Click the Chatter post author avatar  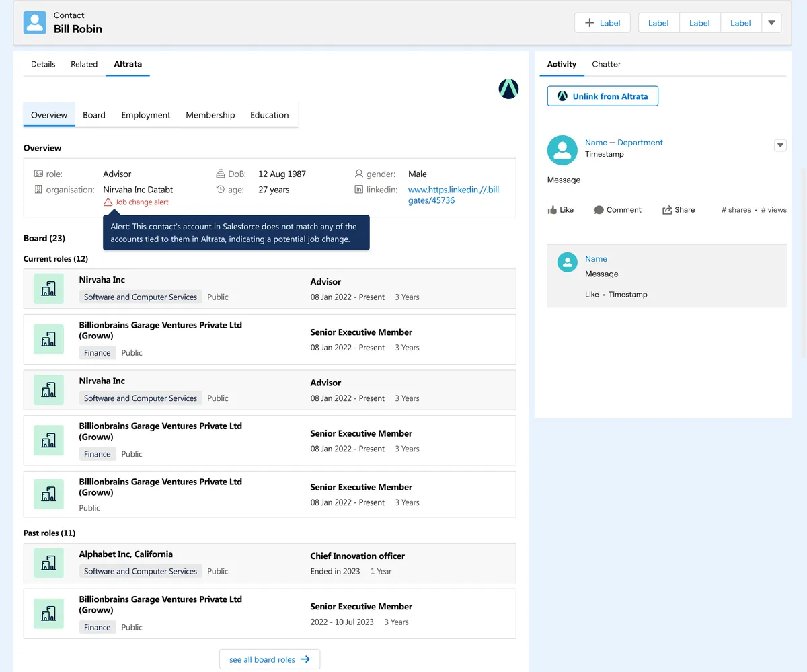(x=562, y=150)
